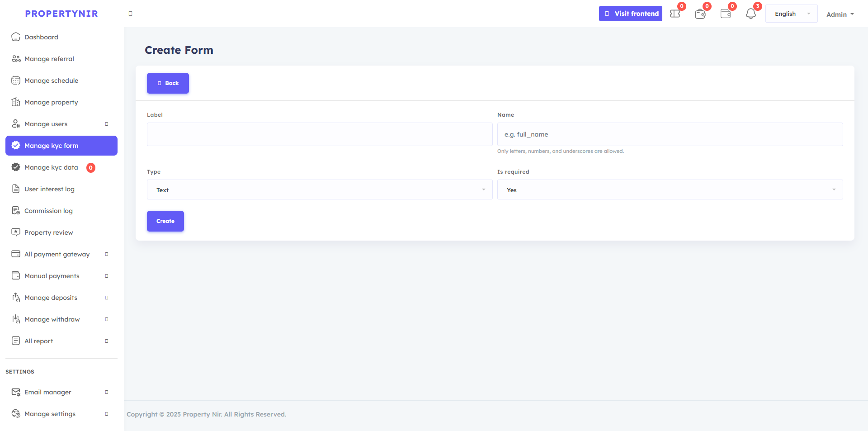868x431 pixels.
Task: Expand the Admin account menu
Action: click(840, 14)
